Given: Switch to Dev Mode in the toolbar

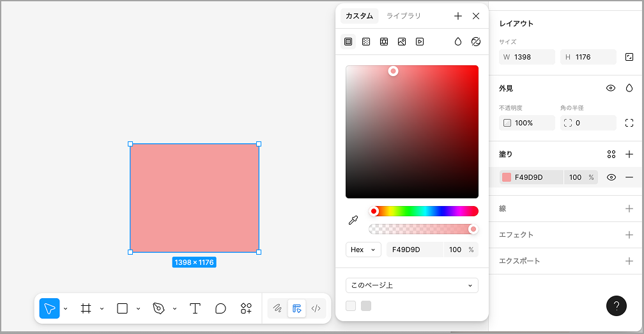Looking at the screenshot, I should pyautogui.click(x=316, y=308).
